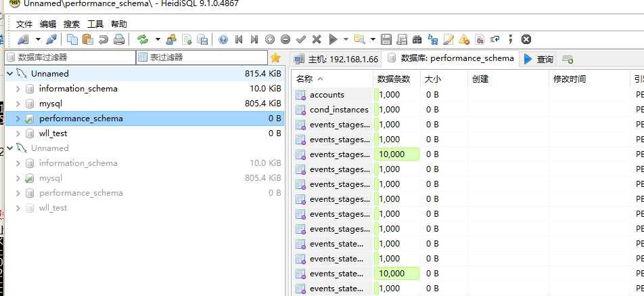Click the connect to server icon
The height and width of the screenshot is (296, 644).
coord(23,39)
